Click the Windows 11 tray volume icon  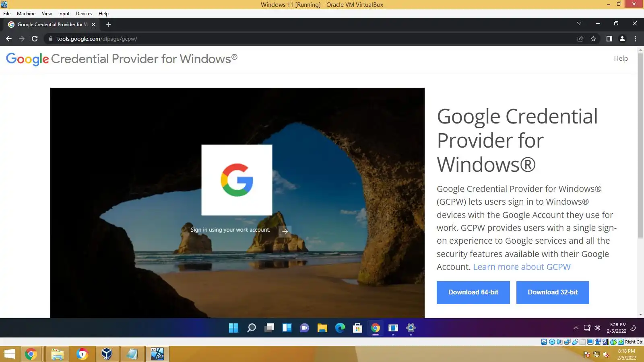pos(597,328)
